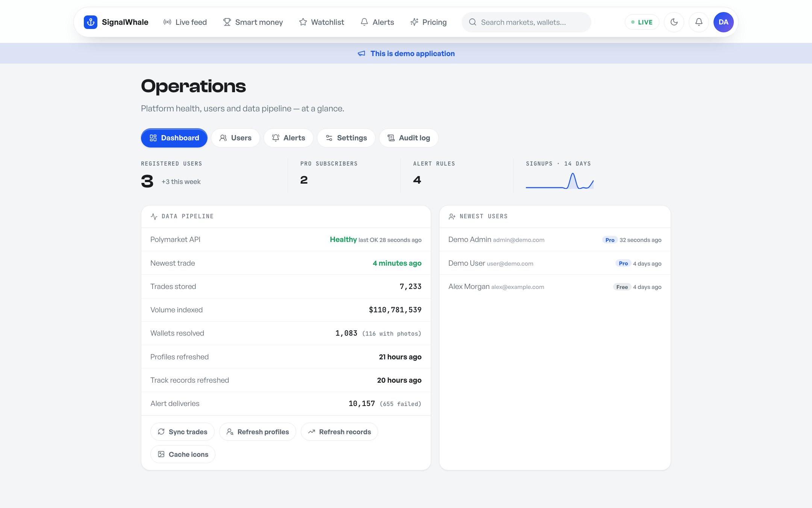
Task: Select the Dashboard tab
Action: pos(174,138)
